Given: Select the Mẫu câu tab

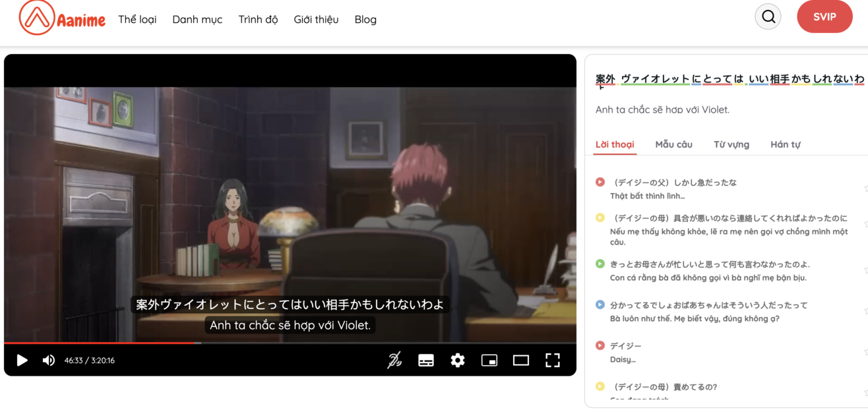Looking at the screenshot, I should click(673, 144).
